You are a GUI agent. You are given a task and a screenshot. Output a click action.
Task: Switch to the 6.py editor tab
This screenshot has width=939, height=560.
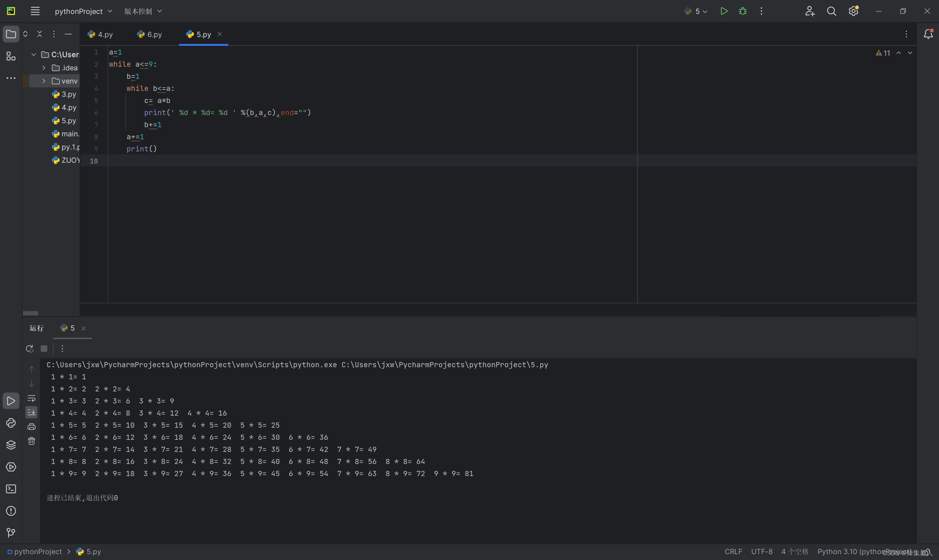pos(150,34)
